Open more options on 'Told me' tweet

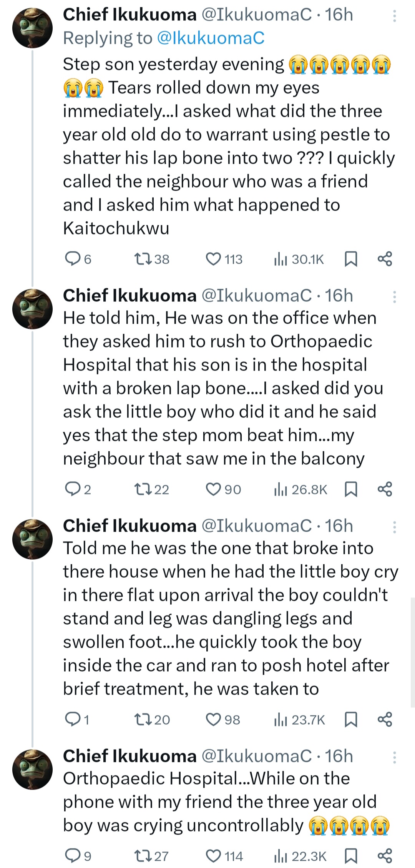[395, 527]
